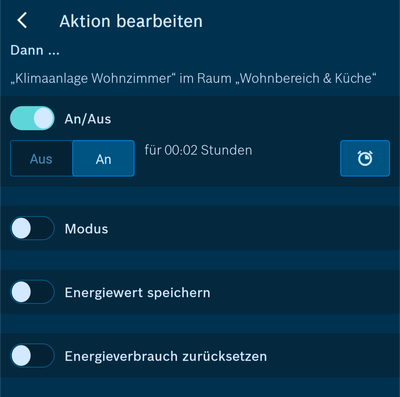400x397 pixels.
Task: Click empty area beside An/Aus label
Action: 253,118
